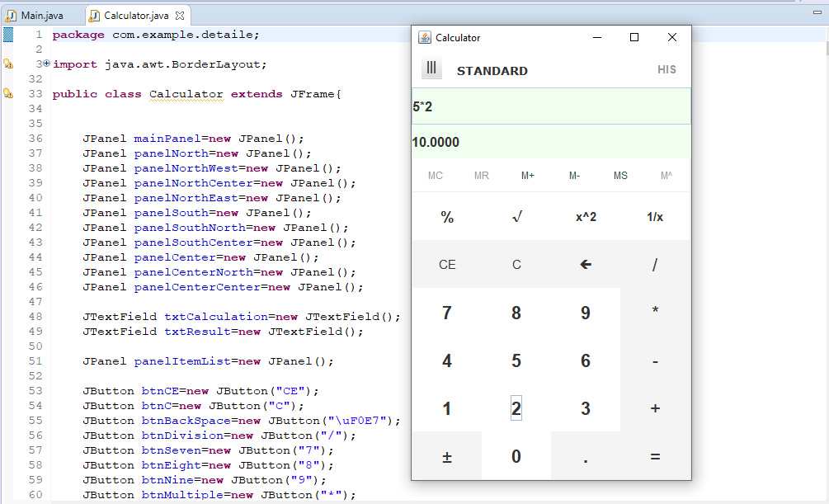Click the percent button
Image resolution: width=829 pixels, height=504 pixels.
coord(447,216)
